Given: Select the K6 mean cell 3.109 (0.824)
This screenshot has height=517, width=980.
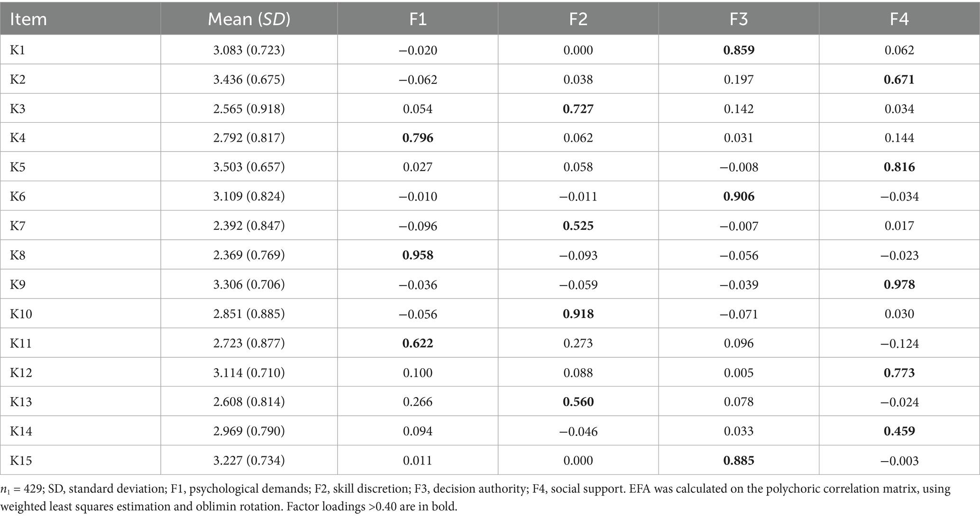Looking at the screenshot, I should pos(249,197).
